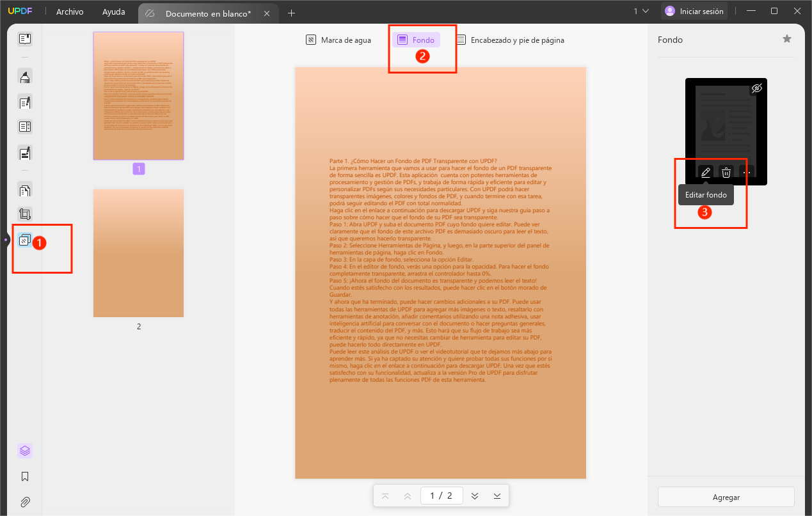Star the Fondo panel as favorite
Viewport: 812px width, 516px height.
pyautogui.click(x=786, y=39)
